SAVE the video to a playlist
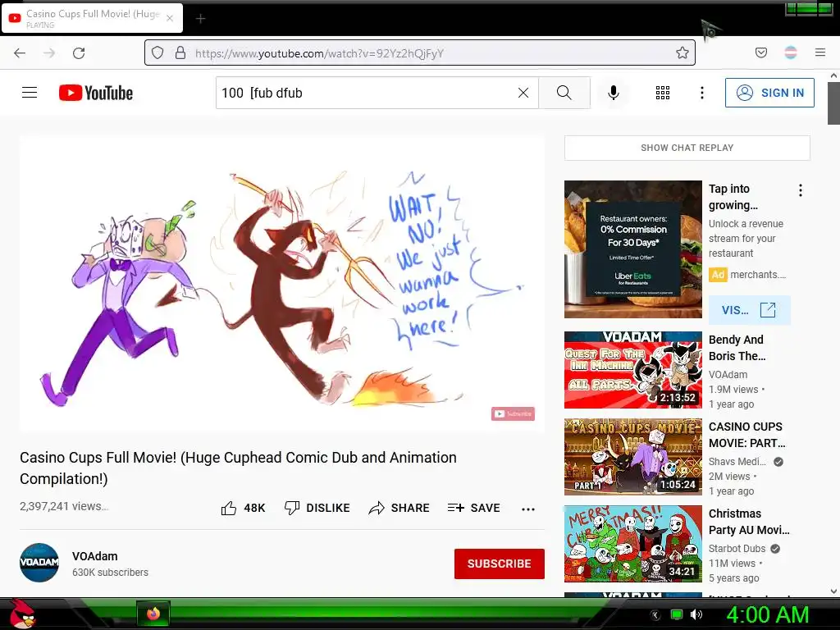Viewport: 840px width, 630px height. pos(473,508)
